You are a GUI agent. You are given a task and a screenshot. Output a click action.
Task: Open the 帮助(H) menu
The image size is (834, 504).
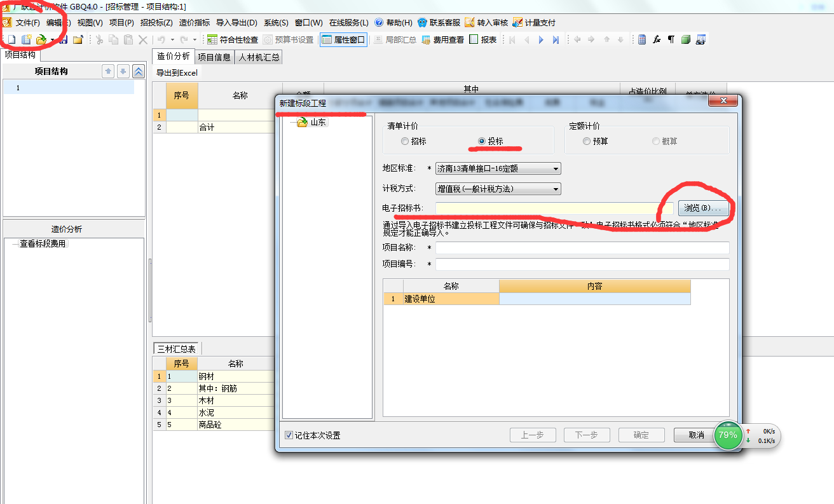click(x=393, y=22)
